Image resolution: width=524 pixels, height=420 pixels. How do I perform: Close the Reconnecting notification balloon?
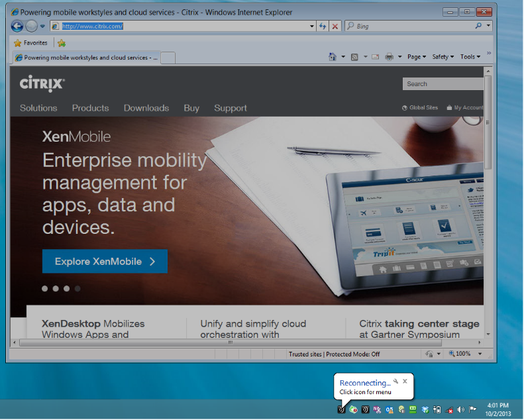(x=405, y=381)
